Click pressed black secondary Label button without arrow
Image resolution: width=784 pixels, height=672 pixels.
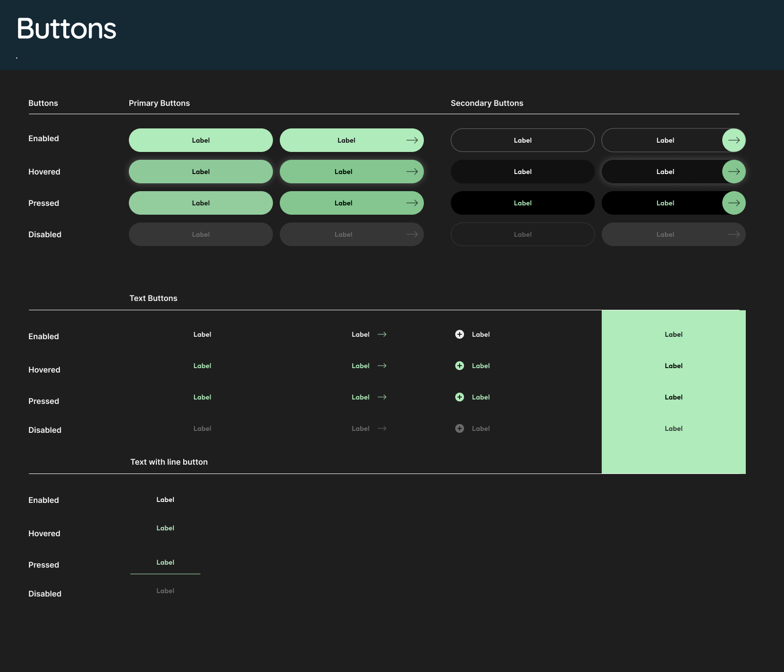tap(523, 203)
